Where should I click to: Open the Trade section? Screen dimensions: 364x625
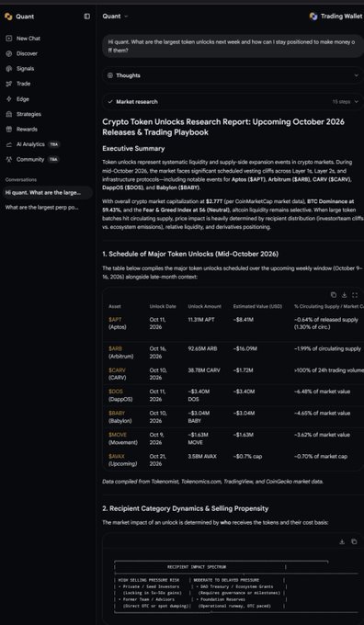pos(18,84)
